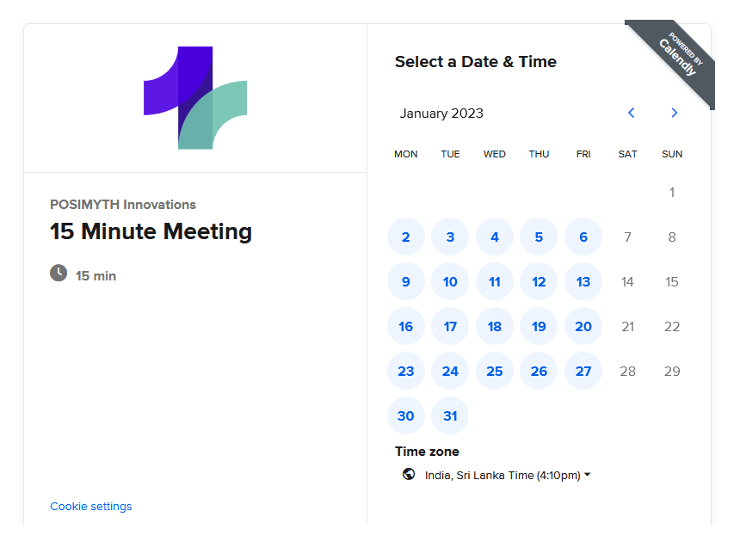This screenshot has height=560, width=740.
Task: Advance to next month with right chevron
Action: [675, 113]
